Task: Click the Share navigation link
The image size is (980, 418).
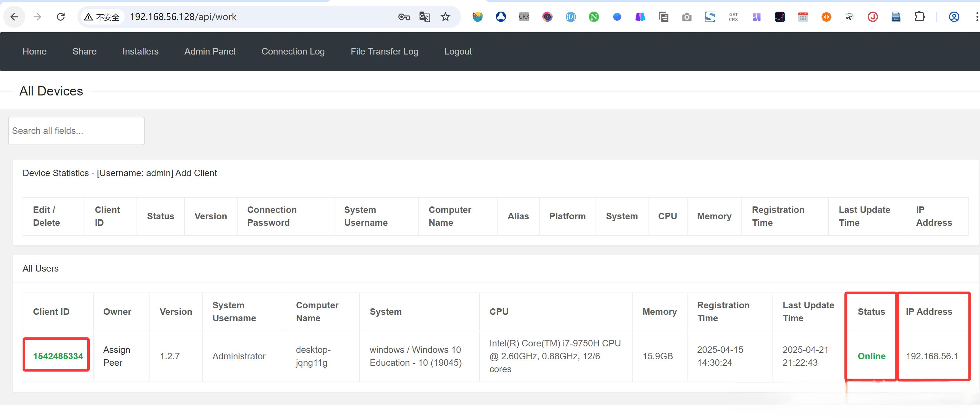Action: [84, 51]
